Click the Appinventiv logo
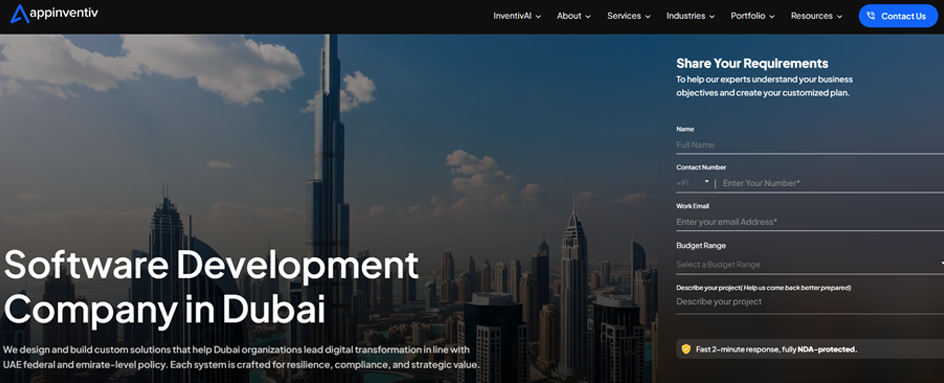This screenshot has width=944, height=383. pyautogui.click(x=54, y=13)
